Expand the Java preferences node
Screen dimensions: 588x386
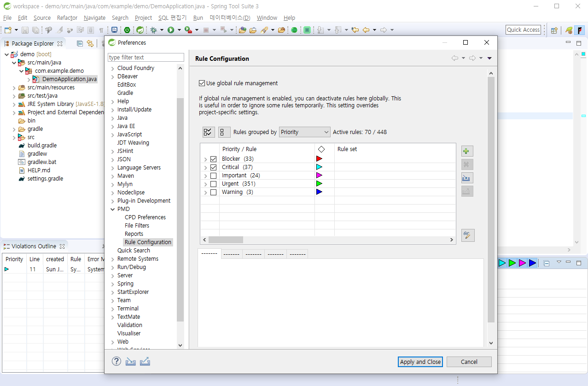tap(113, 118)
